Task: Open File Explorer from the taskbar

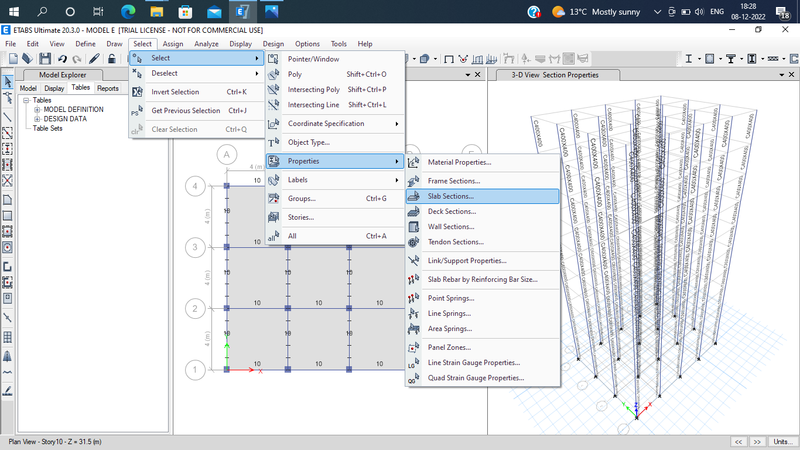Action: tap(157, 11)
